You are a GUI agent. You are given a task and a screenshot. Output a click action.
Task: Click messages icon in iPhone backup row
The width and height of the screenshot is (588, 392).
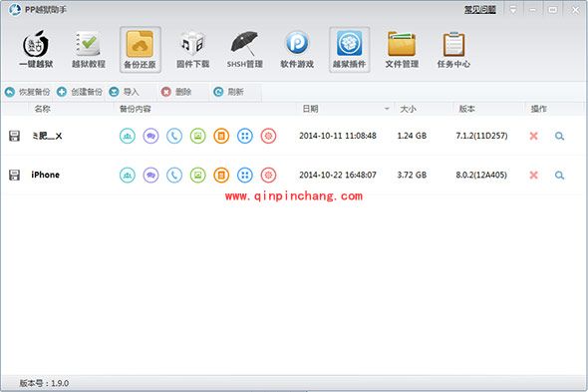[x=150, y=175]
